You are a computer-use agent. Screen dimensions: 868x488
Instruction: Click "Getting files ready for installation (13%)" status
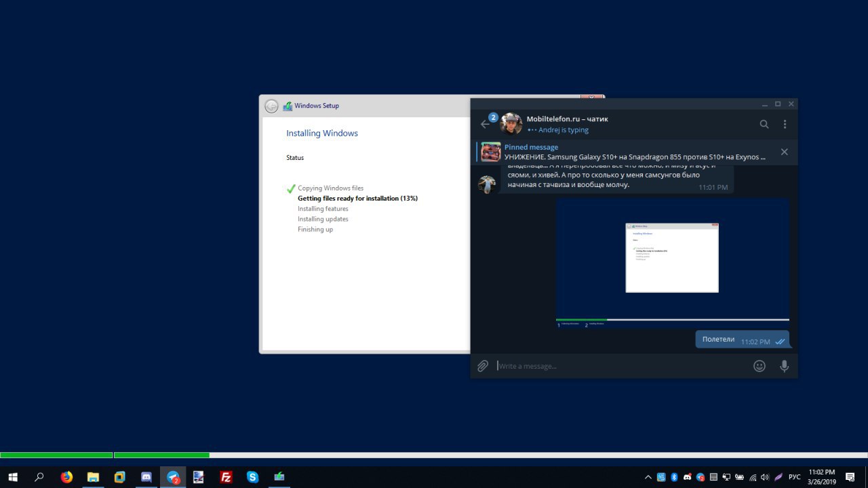tap(357, 199)
